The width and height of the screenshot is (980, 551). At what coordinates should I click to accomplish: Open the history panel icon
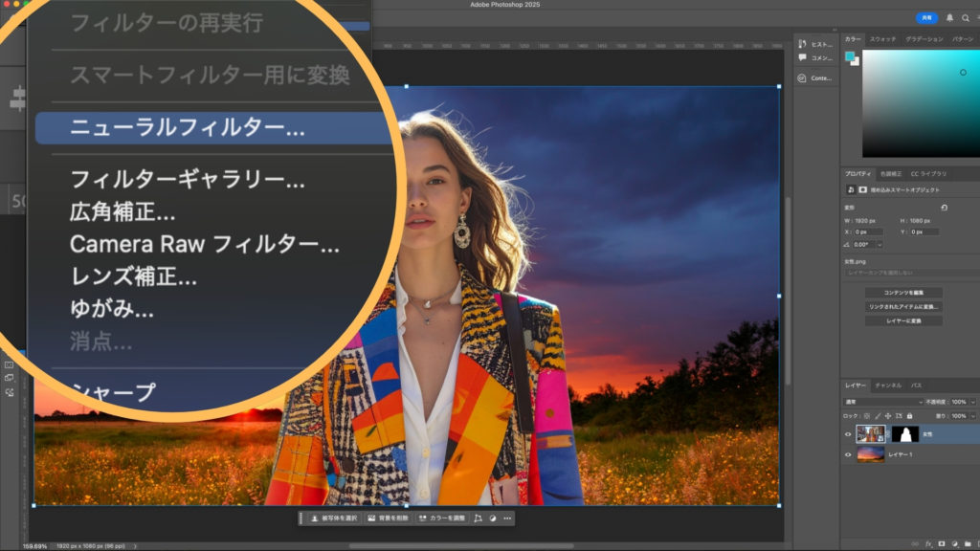(801, 44)
